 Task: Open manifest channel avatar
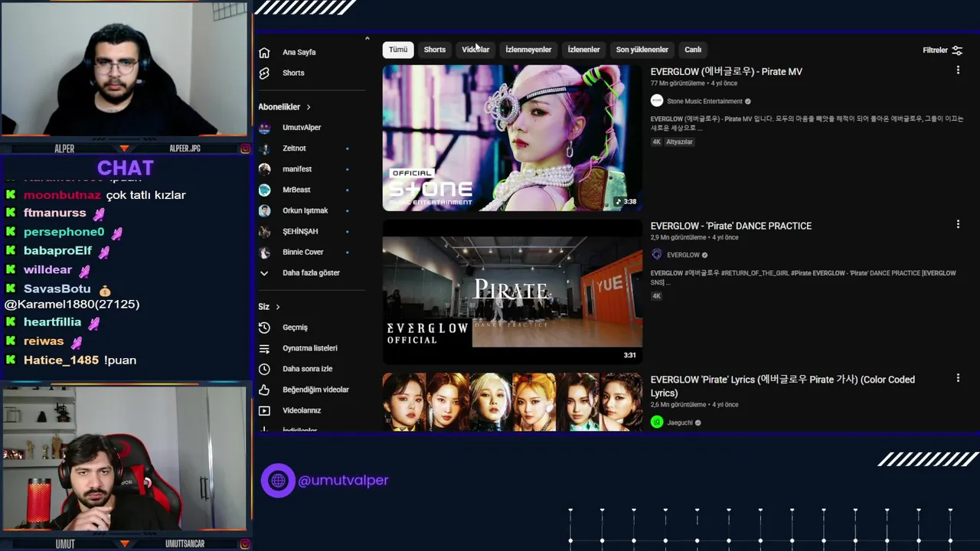point(264,169)
